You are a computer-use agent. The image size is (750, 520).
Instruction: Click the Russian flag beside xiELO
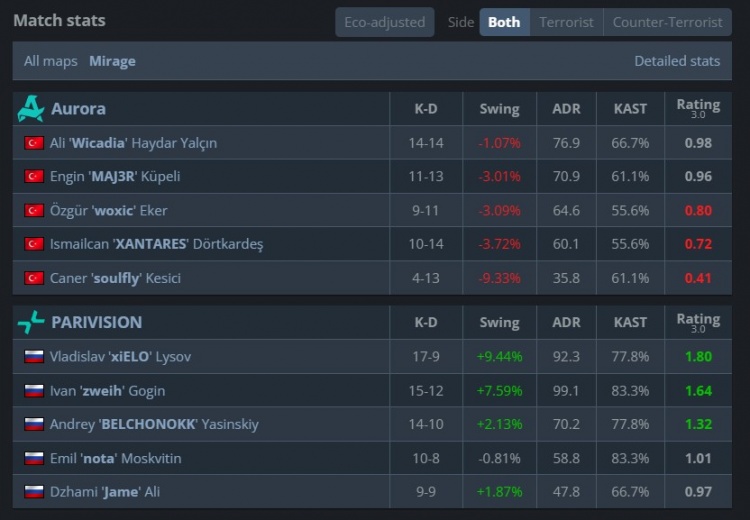pyautogui.click(x=33, y=357)
